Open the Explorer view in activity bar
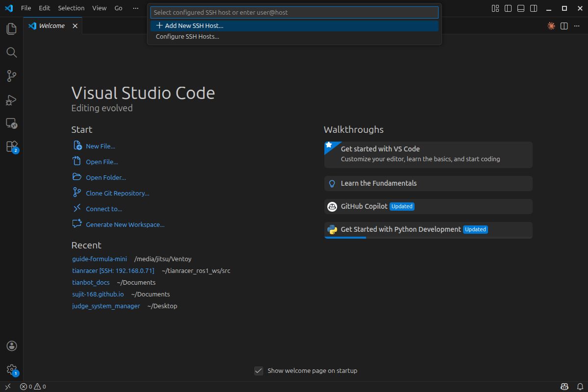Screen dimensions: 588x392 [12, 29]
